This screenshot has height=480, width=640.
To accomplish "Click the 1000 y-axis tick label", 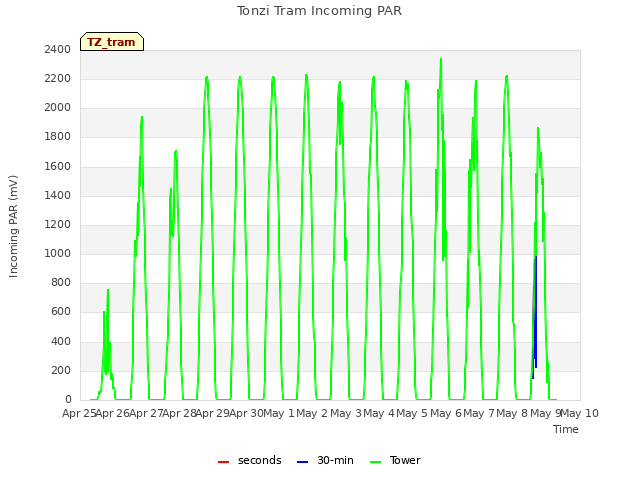I will (x=58, y=253).
